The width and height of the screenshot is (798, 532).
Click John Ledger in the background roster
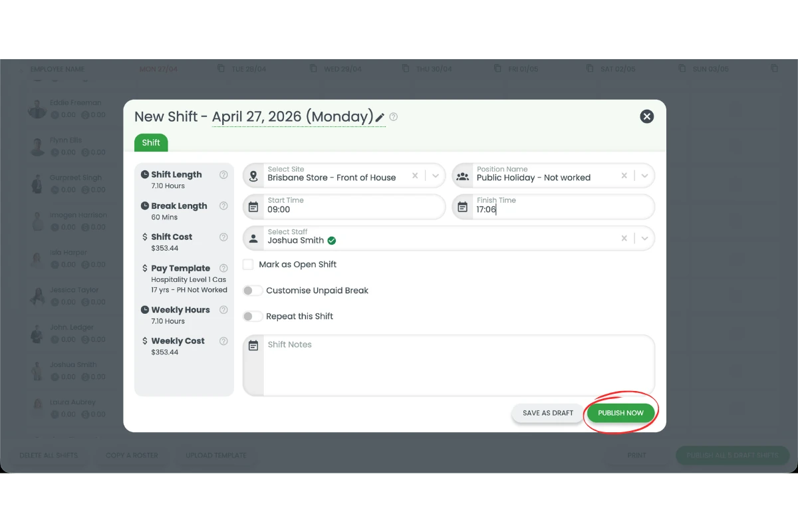(72, 327)
